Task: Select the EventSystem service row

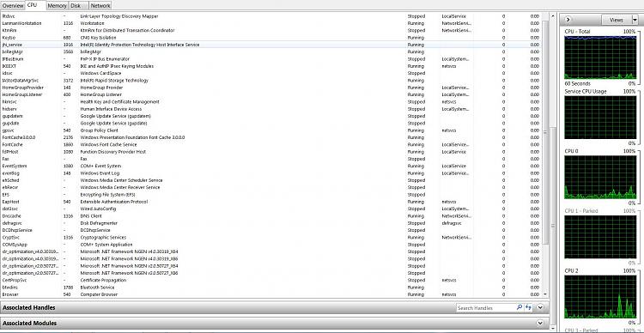Action: pyautogui.click(x=271, y=166)
